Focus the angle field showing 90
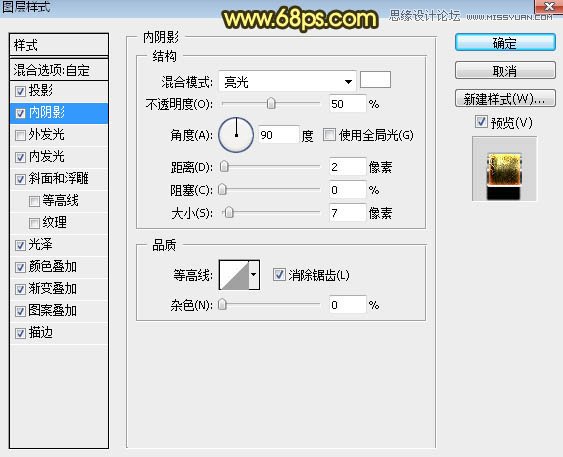563x457 pixels. pos(279,135)
